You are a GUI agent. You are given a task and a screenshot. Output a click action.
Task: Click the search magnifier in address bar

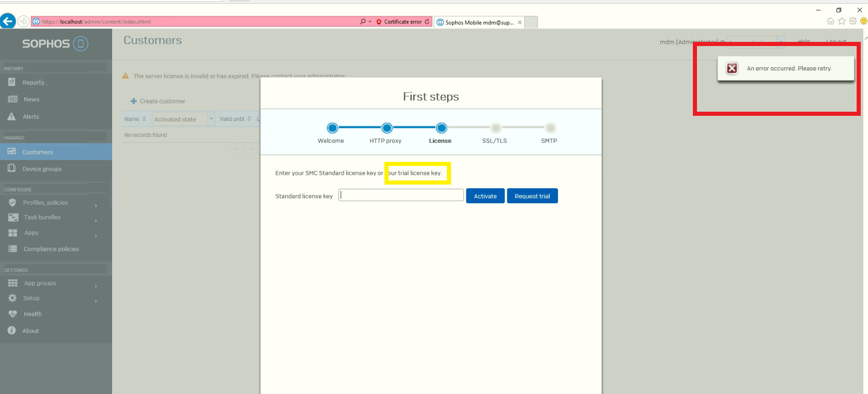[363, 22]
